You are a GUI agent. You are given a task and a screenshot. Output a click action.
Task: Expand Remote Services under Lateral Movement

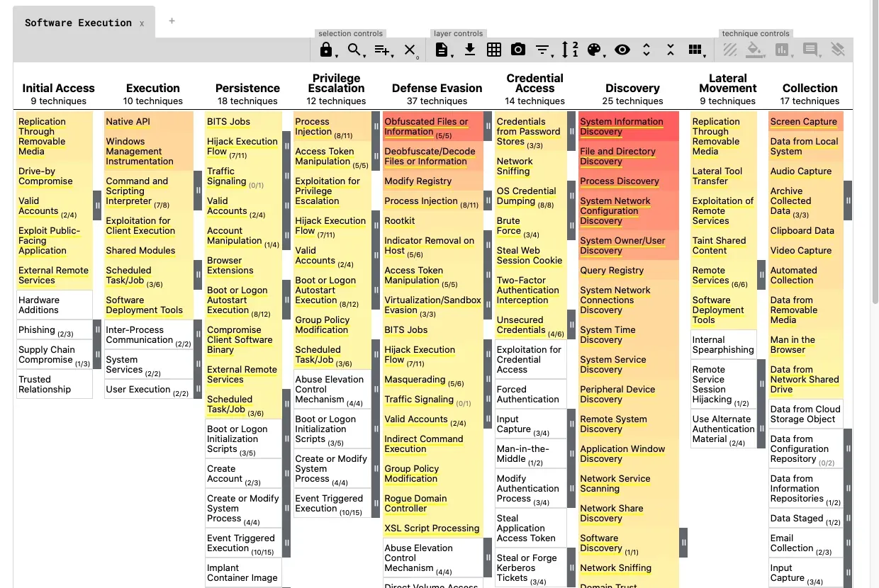(x=761, y=275)
